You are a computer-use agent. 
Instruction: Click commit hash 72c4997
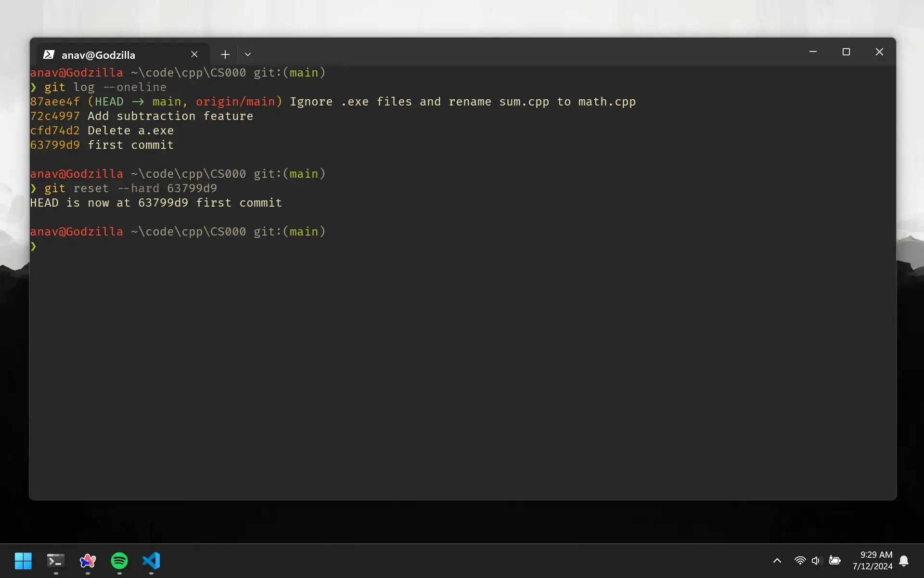point(55,116)
